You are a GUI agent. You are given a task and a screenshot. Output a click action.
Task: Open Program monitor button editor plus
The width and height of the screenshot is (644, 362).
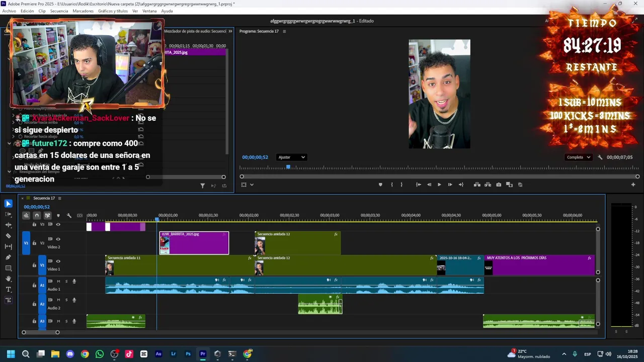[633, 185]
